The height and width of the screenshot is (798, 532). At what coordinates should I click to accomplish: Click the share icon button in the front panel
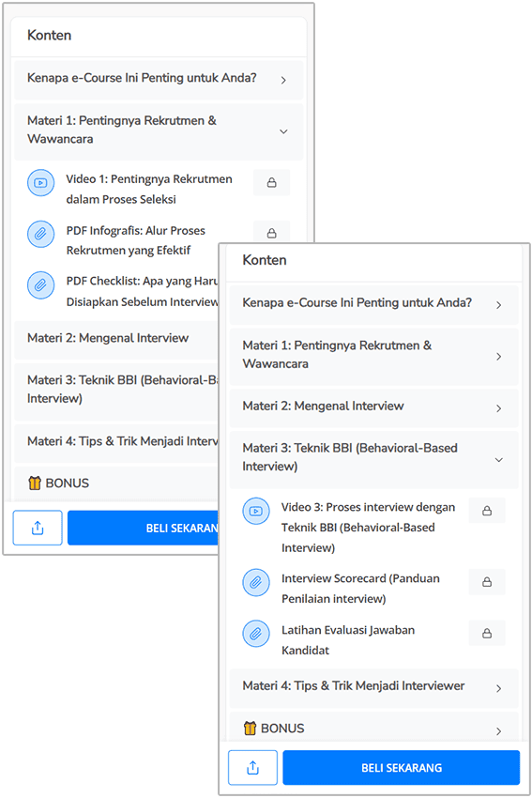tap(252, 767)
